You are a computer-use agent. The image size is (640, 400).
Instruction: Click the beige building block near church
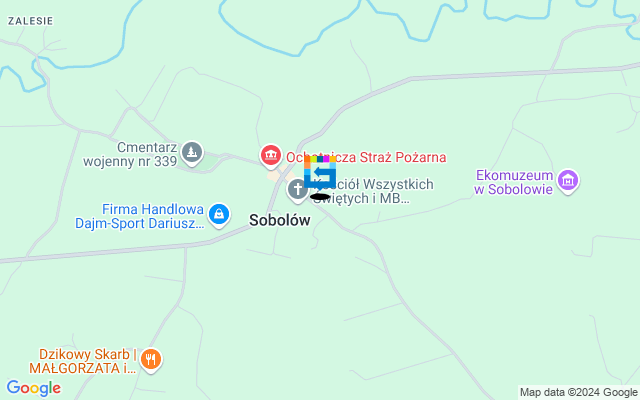tap(281, 176)
